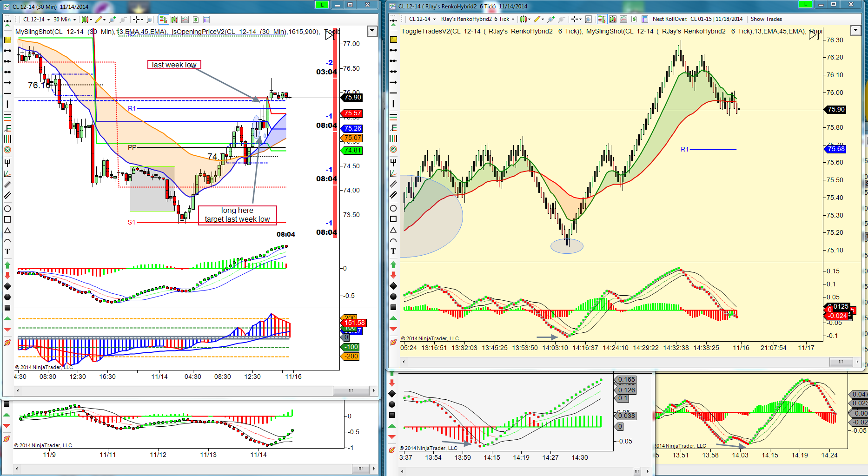The width and height of the screenshot is (868, 476).
Task: Click the zoom magnifier icon in left chart toolbar
Action: pyautogui.click(x=150, y=20)
